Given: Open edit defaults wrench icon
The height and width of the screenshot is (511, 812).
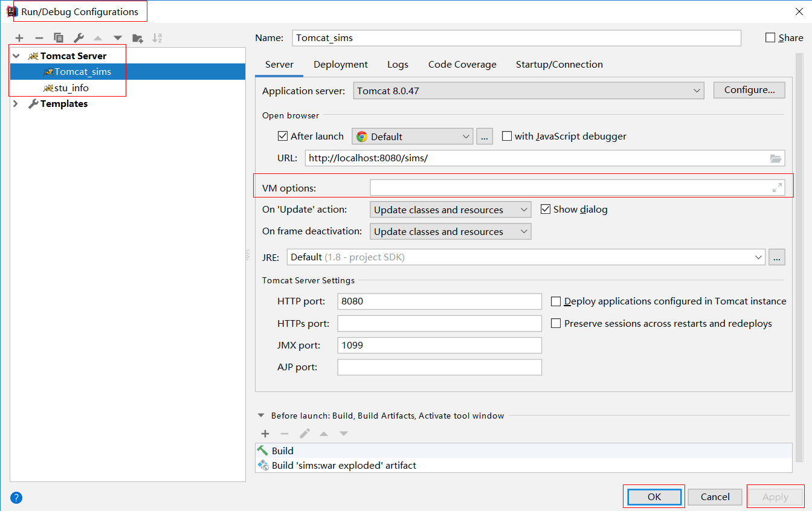Looking at the screenshot, I should 79,38.
